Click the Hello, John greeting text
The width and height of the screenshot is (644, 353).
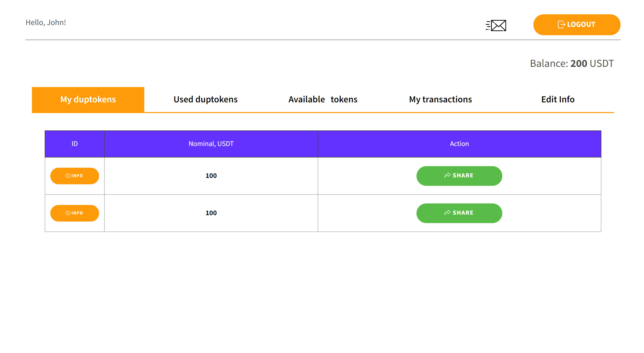(x=46, y=22)
